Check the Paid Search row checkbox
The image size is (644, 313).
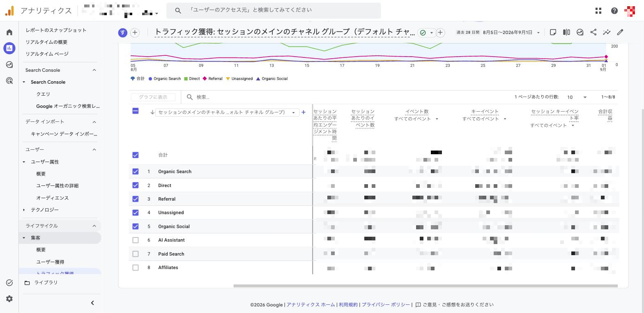[136, 254]
